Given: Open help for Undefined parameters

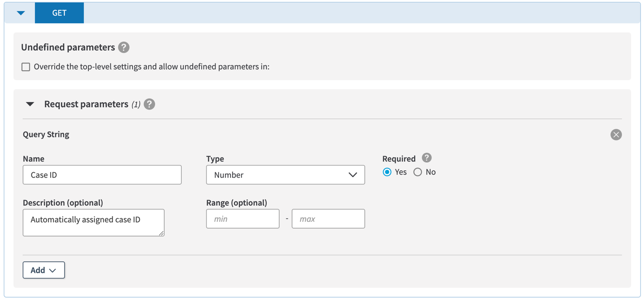Looking at the screenshot, I should (124, 47).
